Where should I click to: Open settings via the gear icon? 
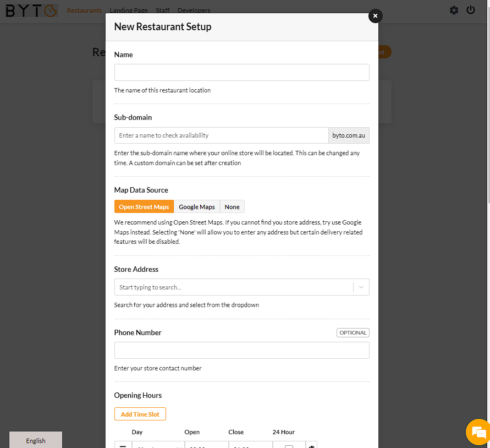click(x=454, y=10)
